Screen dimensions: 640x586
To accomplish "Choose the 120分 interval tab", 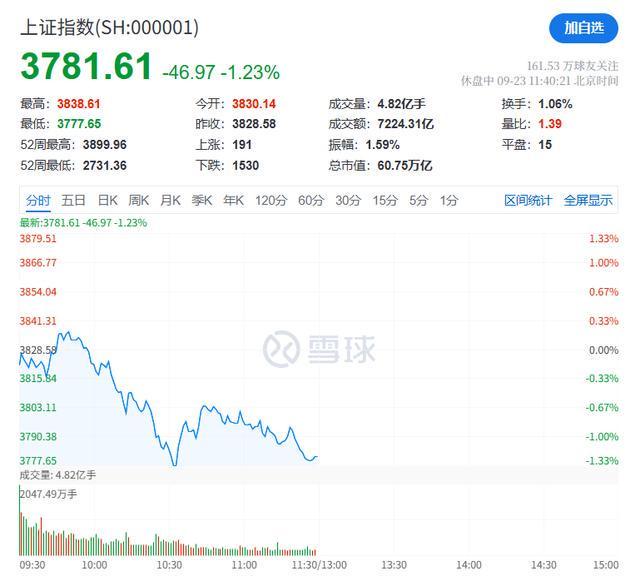I will [271, 200].
